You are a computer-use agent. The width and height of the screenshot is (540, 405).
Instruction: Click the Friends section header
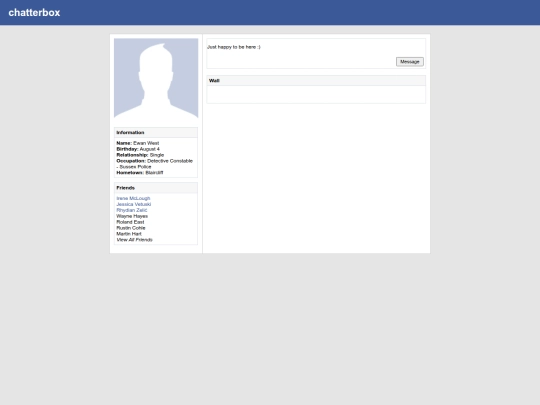pyautogui.click(x=156, y=188)
